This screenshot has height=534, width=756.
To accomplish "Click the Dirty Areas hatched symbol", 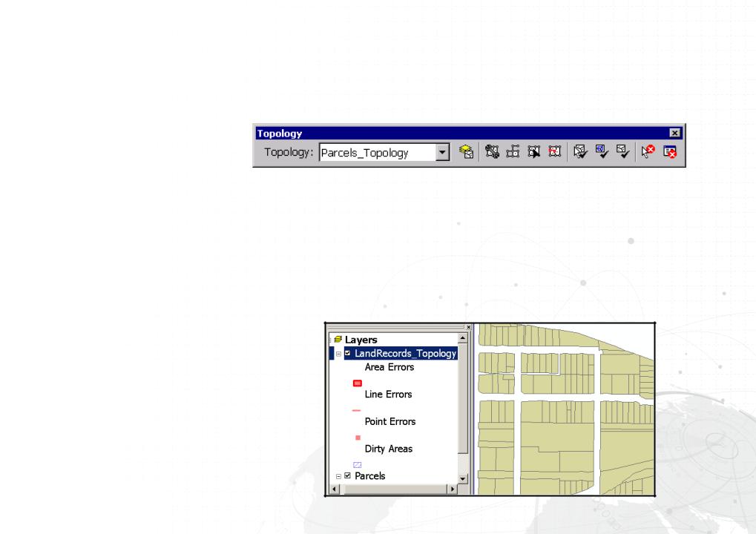I will [x=358, y=465].
